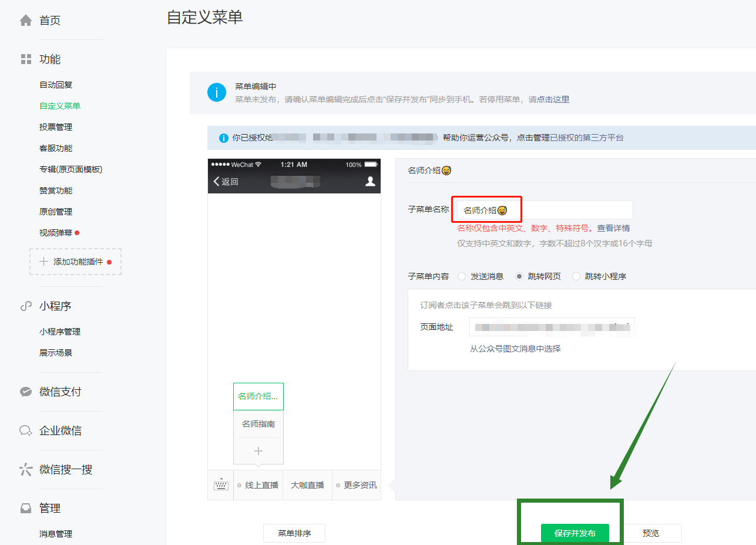The height and width of the screenshot is (545, 756).
Task: Click the emoji in the submenu name field
Action: click(502, 210)
